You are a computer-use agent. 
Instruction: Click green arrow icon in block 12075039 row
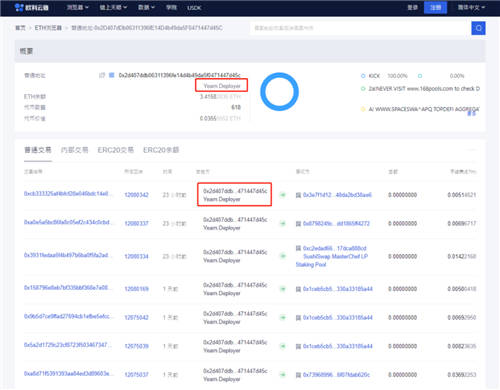click(283, 346)
